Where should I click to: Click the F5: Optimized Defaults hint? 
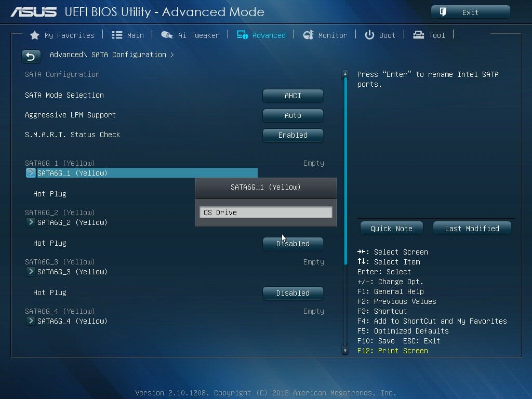pyautogui.click(x=403, y=331)
